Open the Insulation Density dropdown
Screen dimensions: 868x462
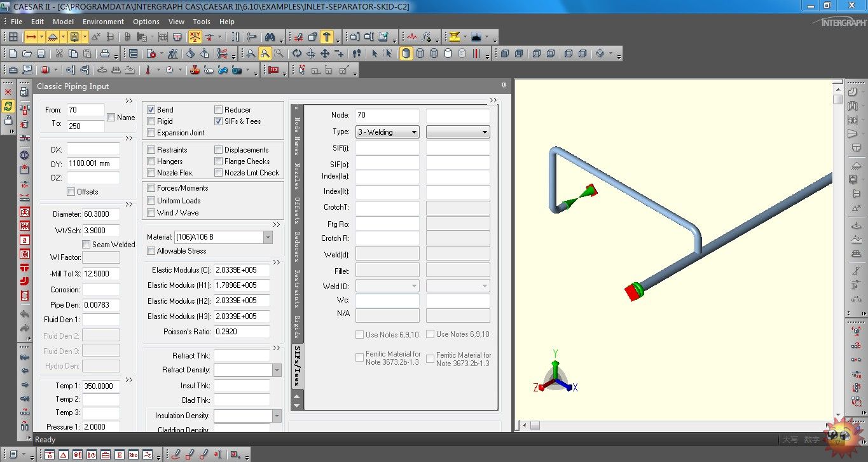pyautogui.click(x=277, y=416)
